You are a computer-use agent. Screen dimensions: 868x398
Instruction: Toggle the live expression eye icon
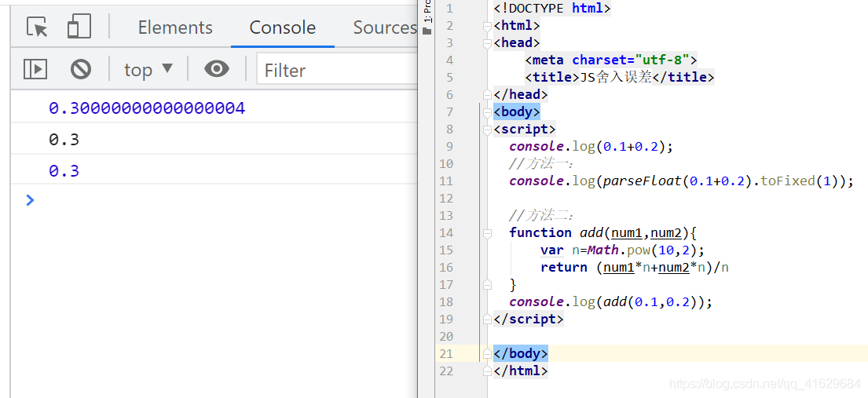[217, 68]
